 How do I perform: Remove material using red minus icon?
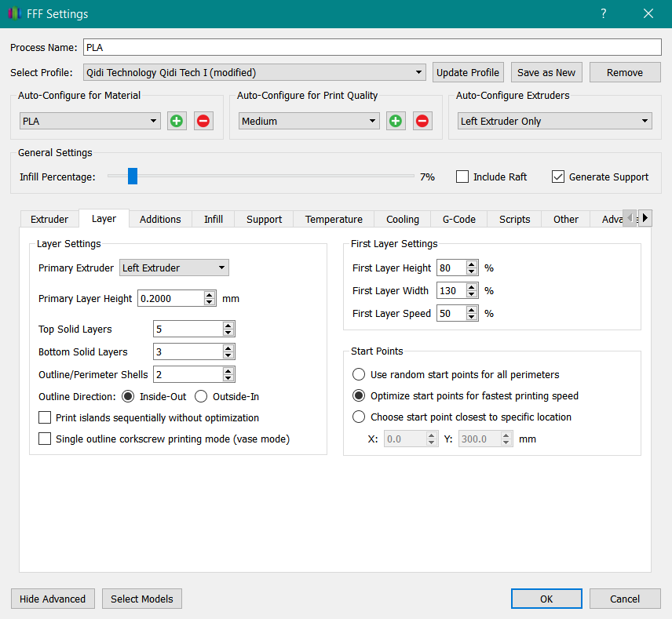(x=203, y=122)
